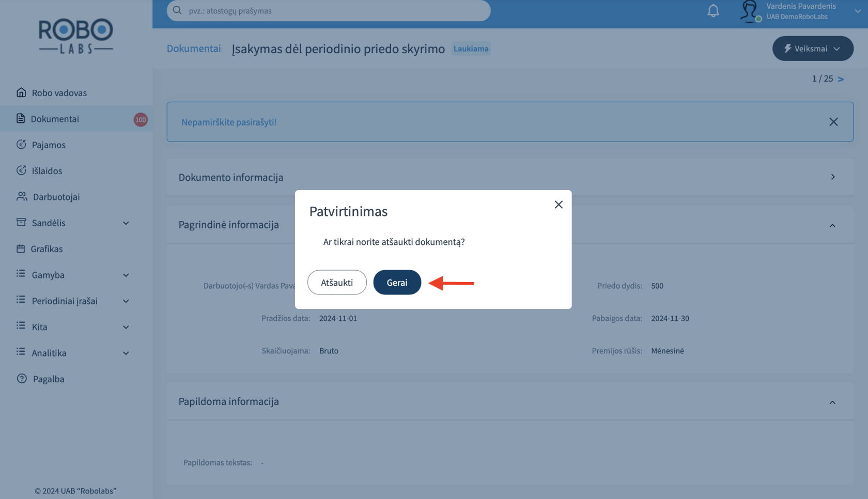The height and width of the screenshot is (499, 868).
Task: Collapse Papildoma informacija section
Action: pos(832,402)
